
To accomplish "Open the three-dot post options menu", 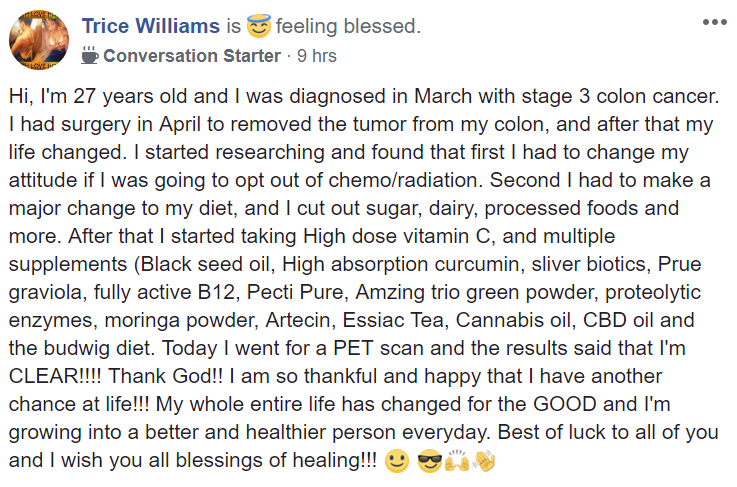I will click(x=714, y=22).
